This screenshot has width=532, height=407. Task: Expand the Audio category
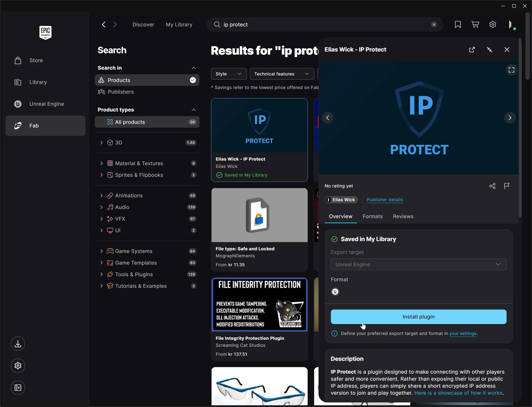pos(101,207)
